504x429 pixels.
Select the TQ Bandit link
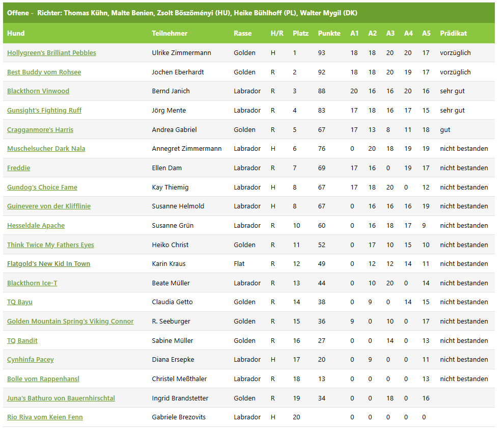click(x=22, y=340)
